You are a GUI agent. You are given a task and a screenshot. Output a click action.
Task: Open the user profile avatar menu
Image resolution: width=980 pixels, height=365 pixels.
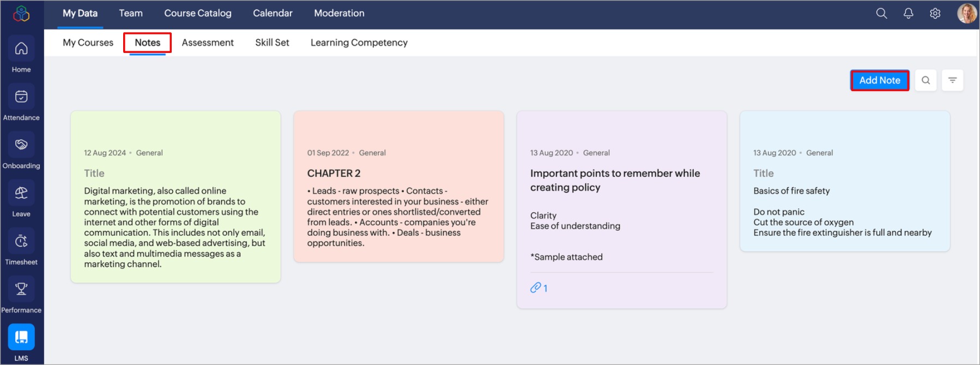tap(967, 14)
